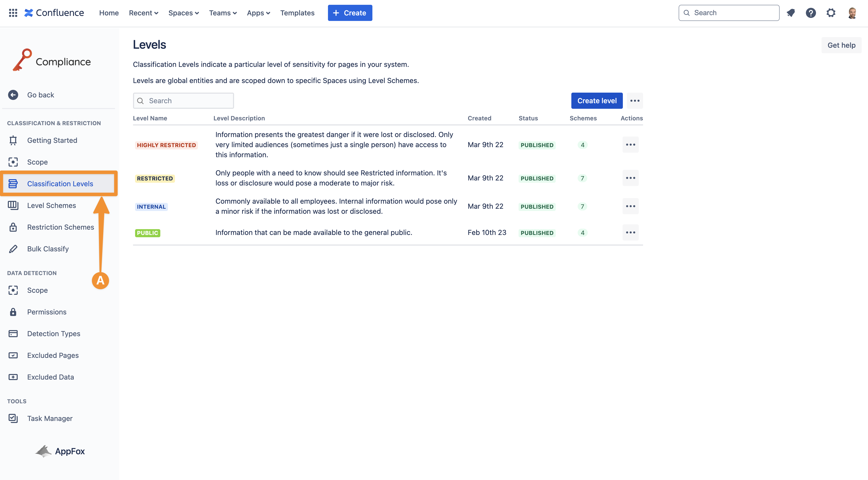The width and height of the screenshot is (868, 480).
Task: Click the Create level button
Action: (x=596, y=101)
